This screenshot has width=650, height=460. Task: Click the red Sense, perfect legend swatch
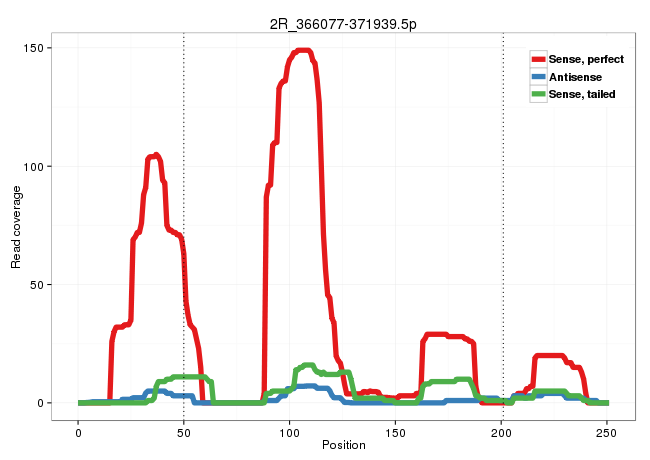pos(538,59)
